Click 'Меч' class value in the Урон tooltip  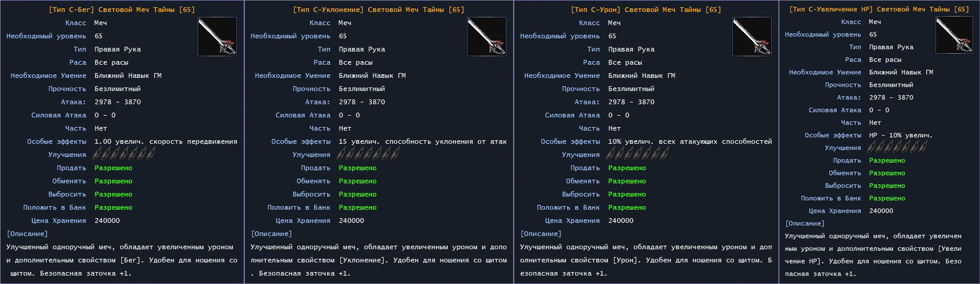(x=615, y=23)
